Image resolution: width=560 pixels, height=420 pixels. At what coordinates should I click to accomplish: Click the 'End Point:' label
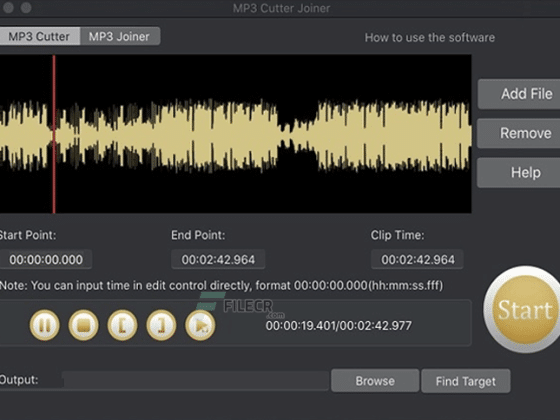coord(198,235)
